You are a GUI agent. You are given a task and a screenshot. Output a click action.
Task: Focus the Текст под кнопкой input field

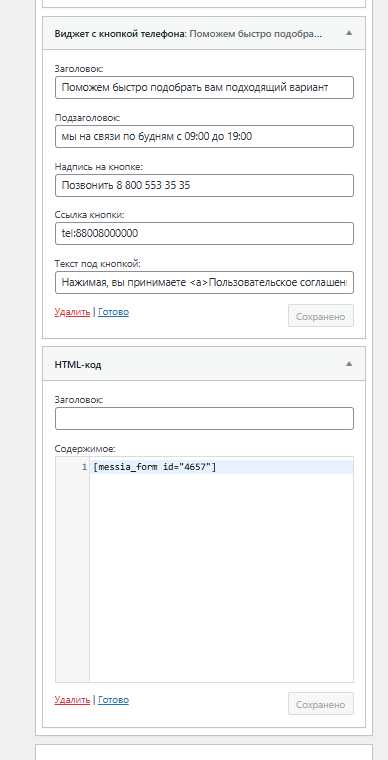(204, 283)
